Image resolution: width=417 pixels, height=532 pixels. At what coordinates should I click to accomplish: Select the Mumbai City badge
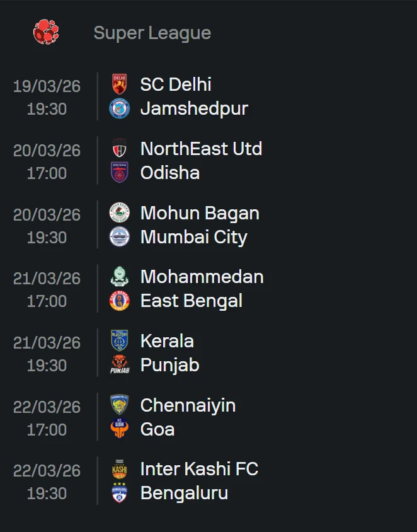[x=119, y=237]
